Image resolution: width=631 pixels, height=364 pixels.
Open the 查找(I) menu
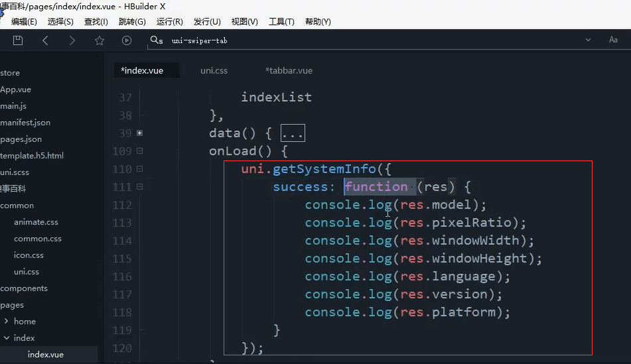click(x=96, y=22)
